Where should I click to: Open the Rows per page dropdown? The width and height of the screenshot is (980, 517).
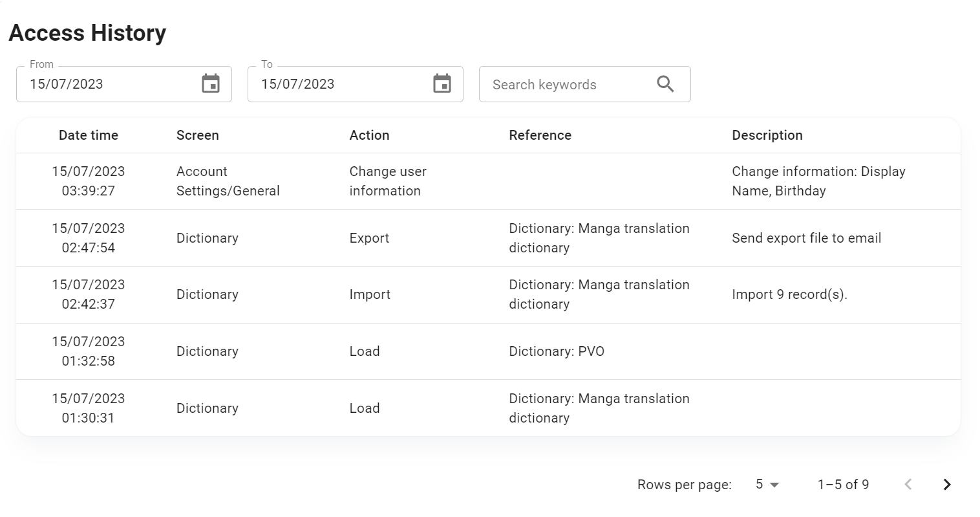[767, 484]
